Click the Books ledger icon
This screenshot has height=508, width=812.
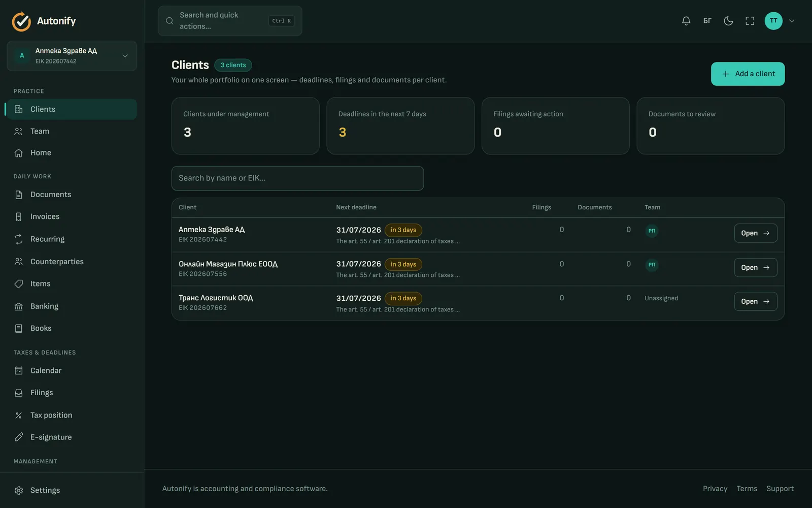[19, 328]
